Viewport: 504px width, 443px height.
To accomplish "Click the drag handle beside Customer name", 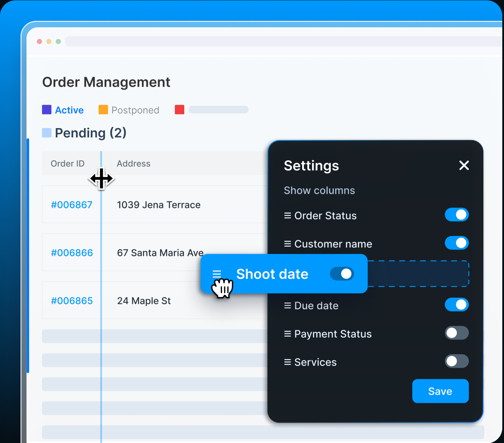I will [x=287, y=244].
